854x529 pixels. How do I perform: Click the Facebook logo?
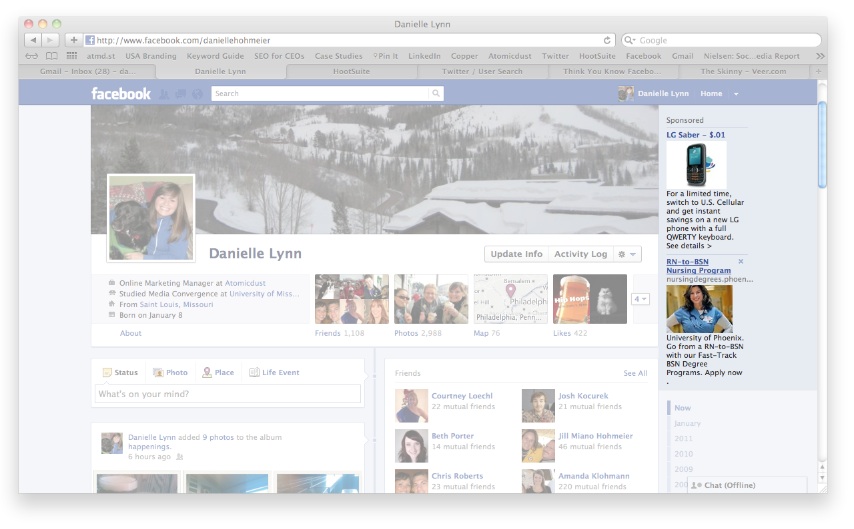tap(121, 94)
